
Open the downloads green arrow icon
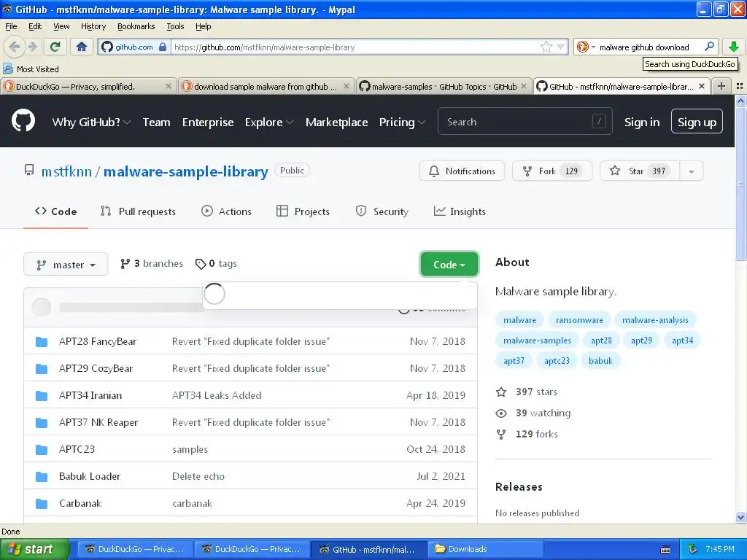733,47
